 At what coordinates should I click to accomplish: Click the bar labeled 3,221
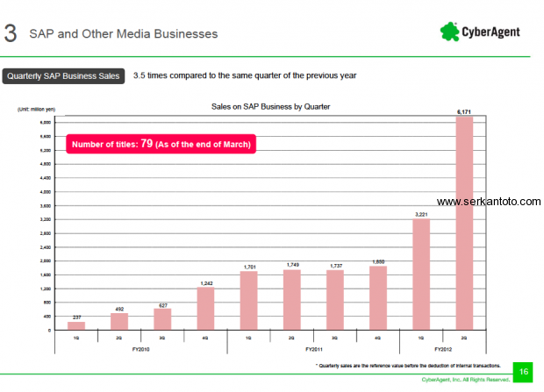[421, 274]
